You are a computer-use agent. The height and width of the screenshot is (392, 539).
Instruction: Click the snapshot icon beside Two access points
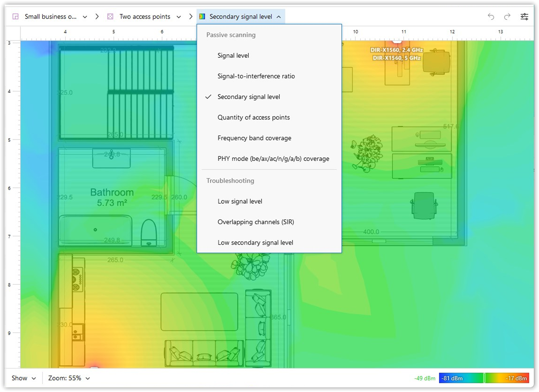110,16
